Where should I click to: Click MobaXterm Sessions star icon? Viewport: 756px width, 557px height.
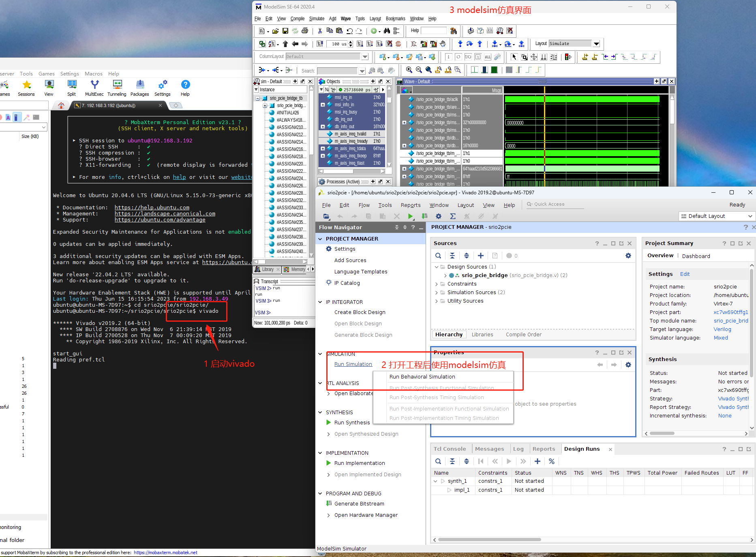point(27,84)
